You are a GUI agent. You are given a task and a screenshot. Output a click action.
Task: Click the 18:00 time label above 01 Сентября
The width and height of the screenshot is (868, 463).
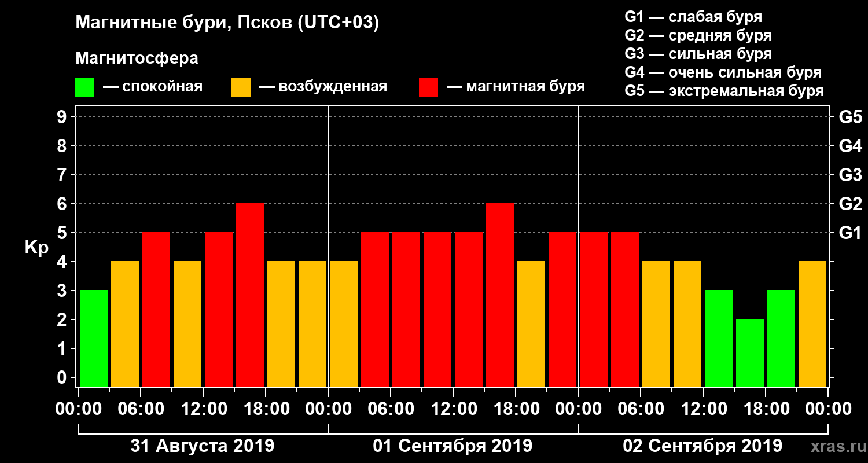point(516,409)
